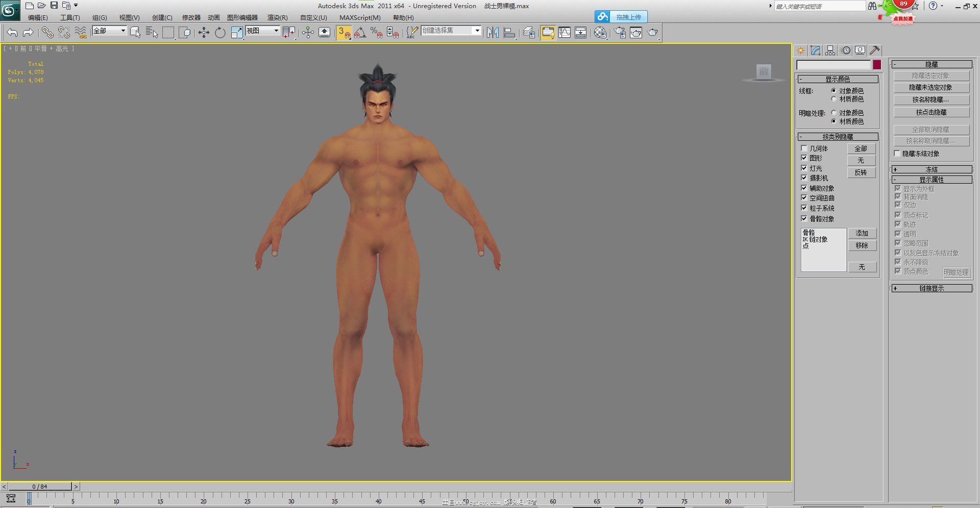980x508 pixels.
Task: Switch to the Create command panel tab
Action: pyautogui.click(x=800, y=50)
